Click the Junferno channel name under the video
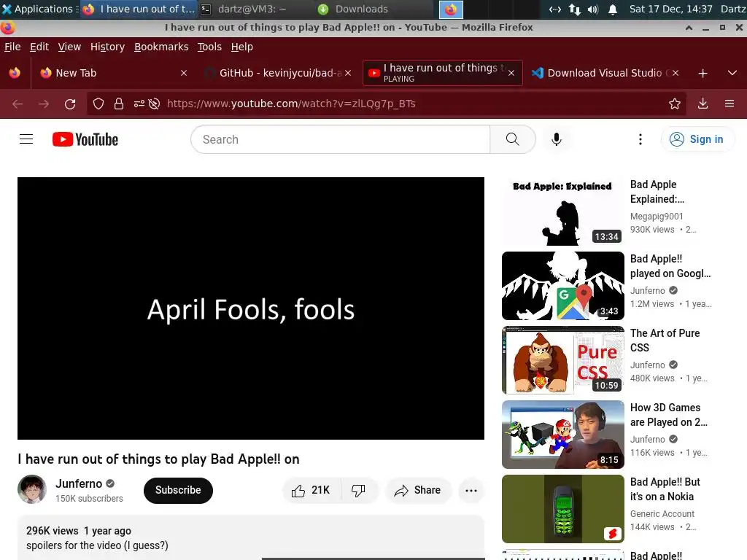 click(x=79, y=484)
